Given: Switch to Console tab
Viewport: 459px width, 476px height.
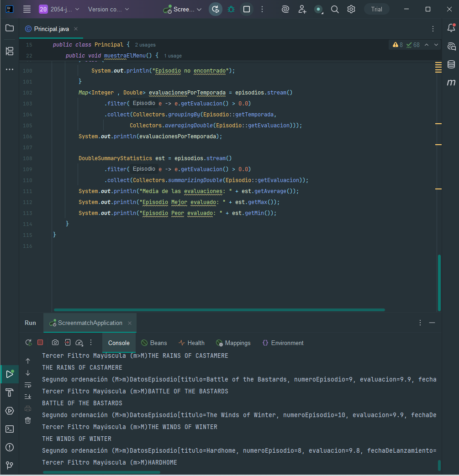Looking at the screenshot, I should pyautogui.click(x=119, y=343).
